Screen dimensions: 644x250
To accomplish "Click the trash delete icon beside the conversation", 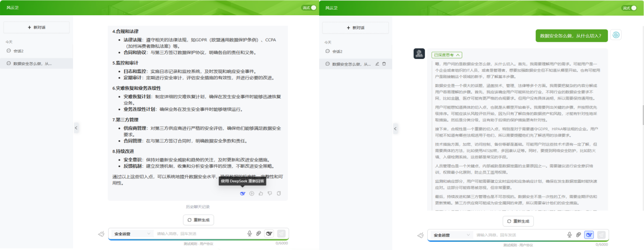I will 384,64.
